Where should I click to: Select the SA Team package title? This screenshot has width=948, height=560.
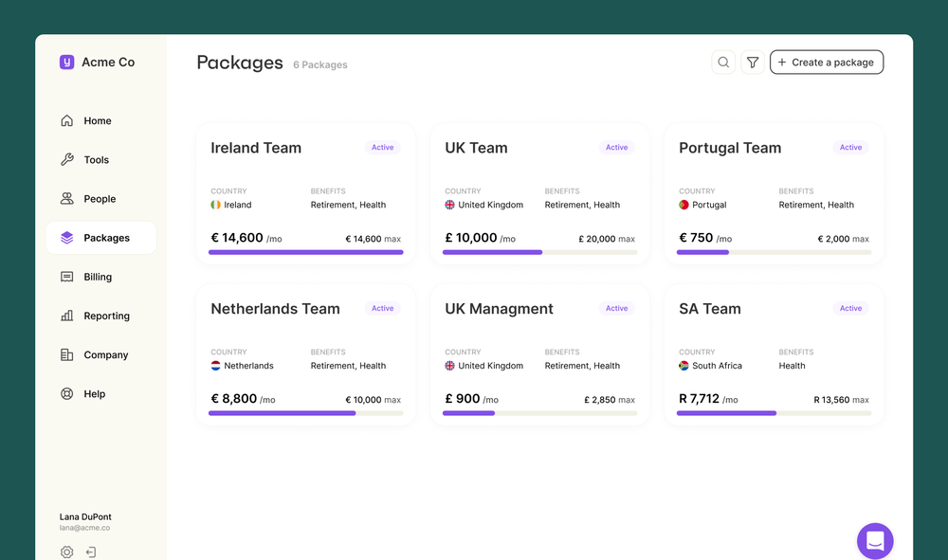(x=710, y=309)
